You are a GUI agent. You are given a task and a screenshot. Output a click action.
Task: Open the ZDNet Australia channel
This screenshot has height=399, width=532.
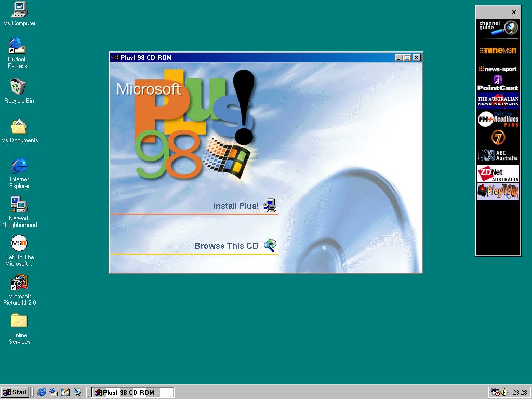click(x=498, y=174)
